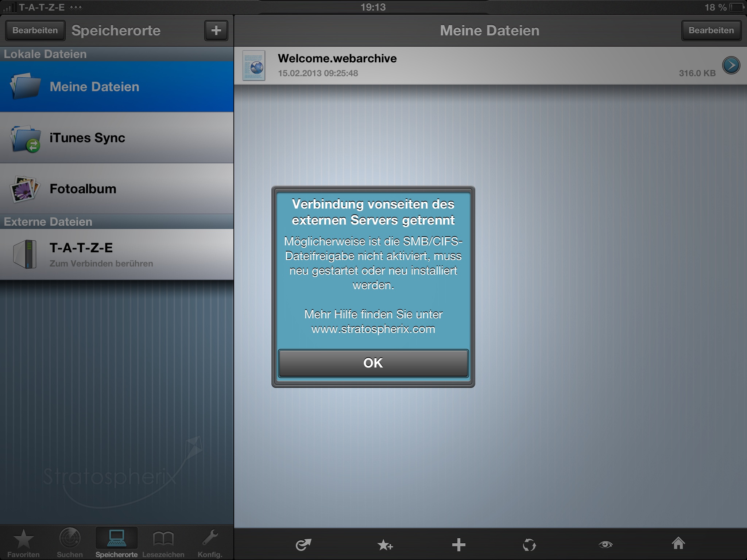Expand details arrow for Welcome.webarchive

point(731,66)
